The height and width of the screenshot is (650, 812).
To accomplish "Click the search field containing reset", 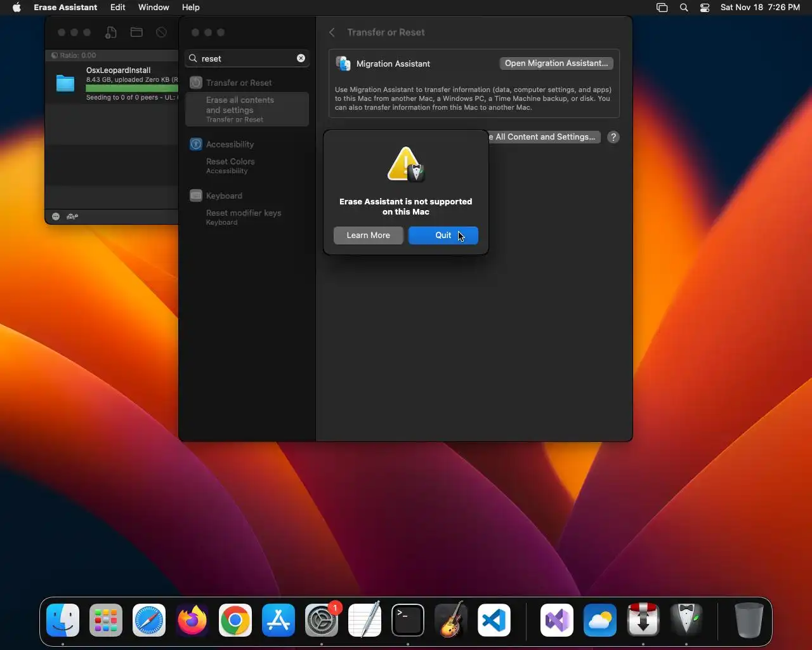I will 247,58.
